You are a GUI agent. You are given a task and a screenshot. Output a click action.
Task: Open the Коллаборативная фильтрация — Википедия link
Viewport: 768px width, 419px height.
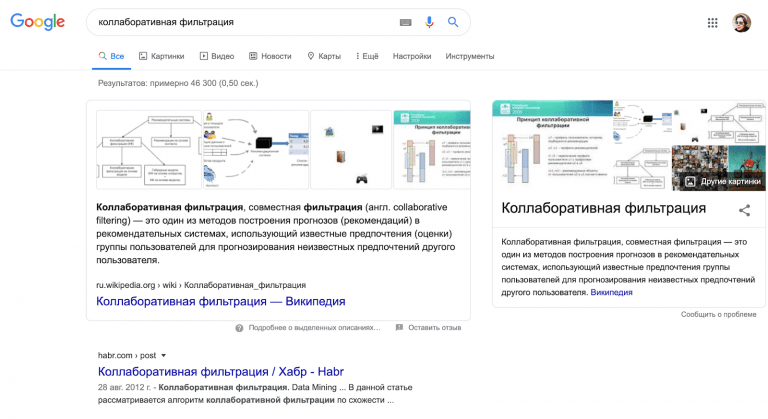pos(220,301)
